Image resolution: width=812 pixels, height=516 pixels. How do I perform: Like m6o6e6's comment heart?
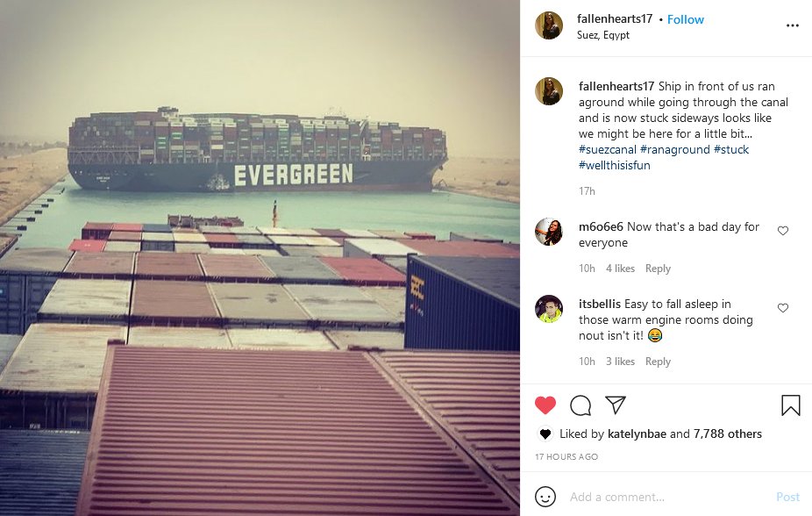(x=783, y=231)
